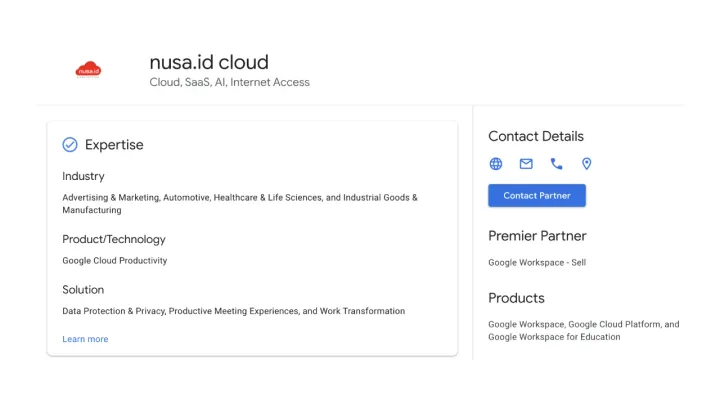
Task: Click the Products heading
Action: (x=516, y=298)
